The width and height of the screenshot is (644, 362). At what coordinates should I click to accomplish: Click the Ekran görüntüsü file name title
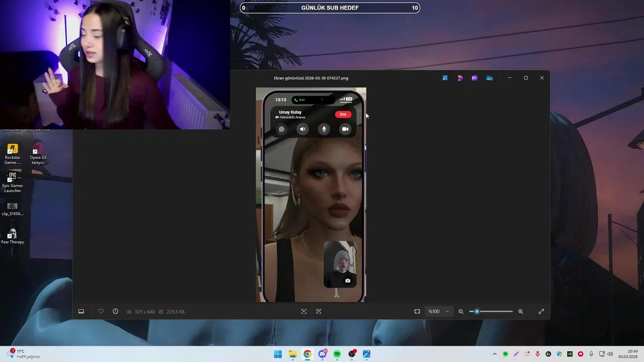coord(311,78)
